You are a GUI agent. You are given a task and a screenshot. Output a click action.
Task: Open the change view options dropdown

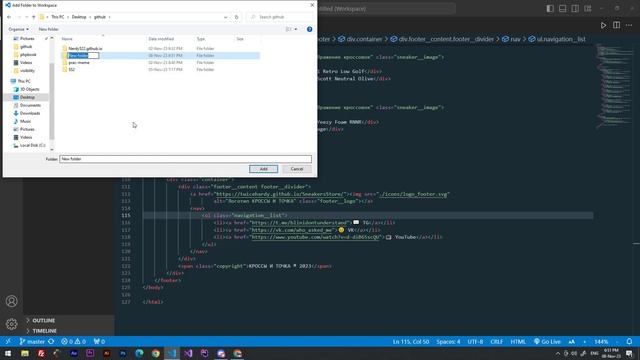coord(296,29)
